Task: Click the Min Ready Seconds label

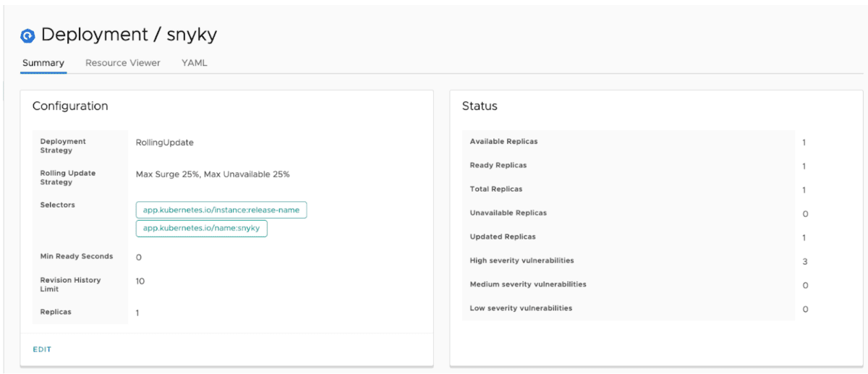Action: coord(77,256)
